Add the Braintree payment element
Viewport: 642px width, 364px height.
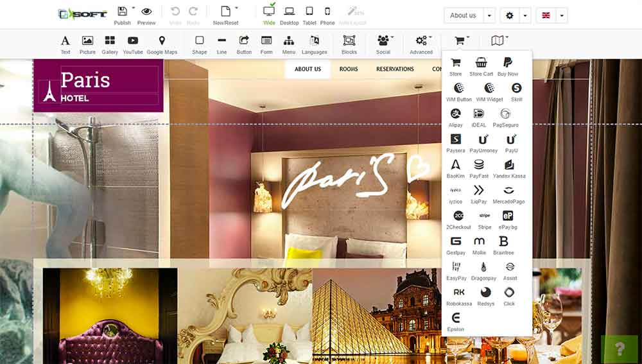click(x=503, y=246)
